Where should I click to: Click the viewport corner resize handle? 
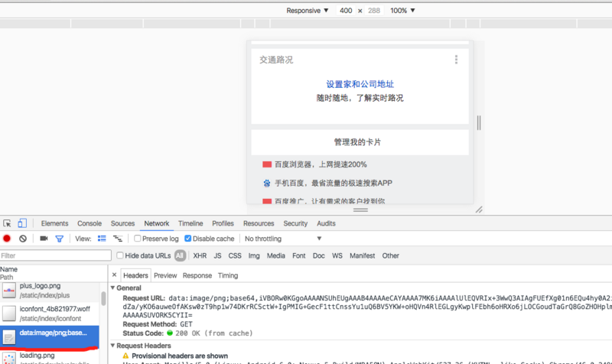(479, 210)
